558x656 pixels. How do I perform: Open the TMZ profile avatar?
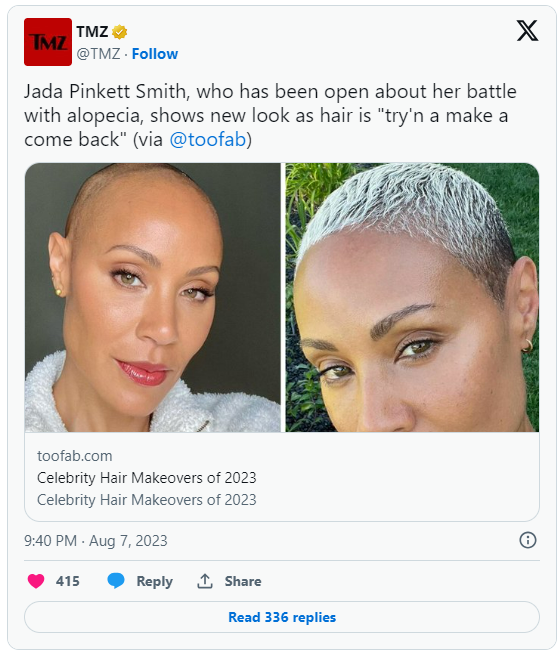(x=48, y=42)
